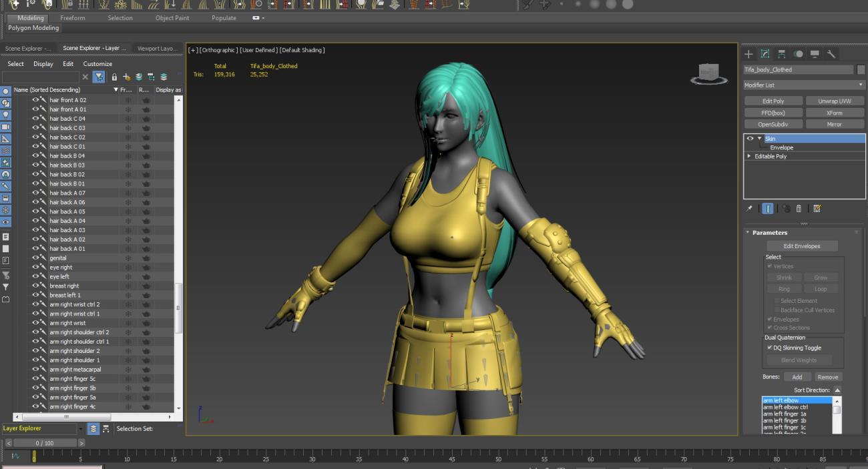Click Remove Modifier trash icon
The image size is (868, 469).
[x=799, y=209]
